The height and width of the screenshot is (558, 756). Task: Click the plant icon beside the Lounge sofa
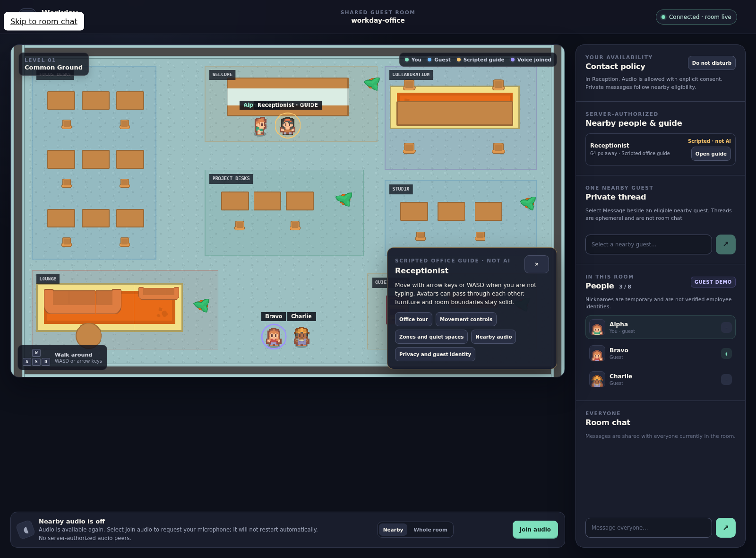pos(202,305)
